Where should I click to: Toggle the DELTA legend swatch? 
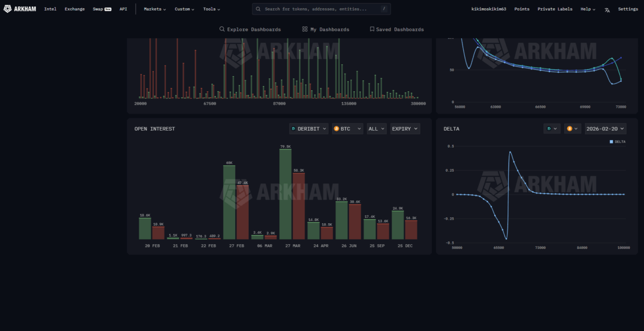pyautogui.click(x=611, y=142)
